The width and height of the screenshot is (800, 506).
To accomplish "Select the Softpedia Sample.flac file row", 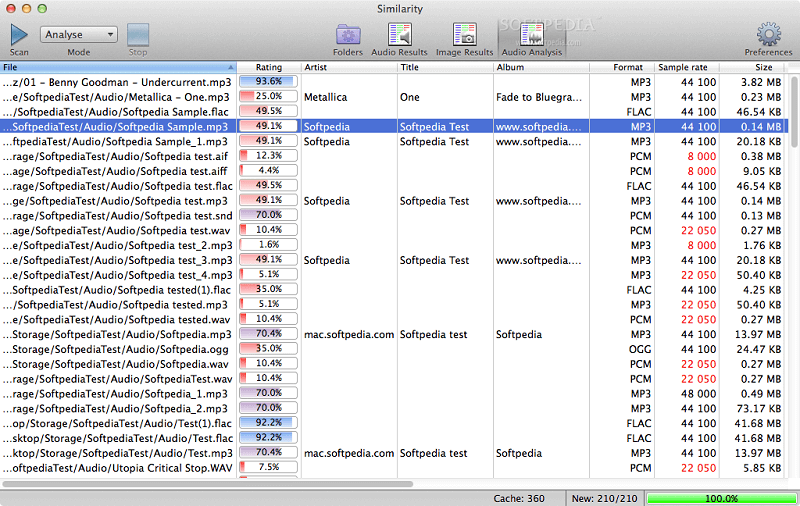I will (394, 112).
